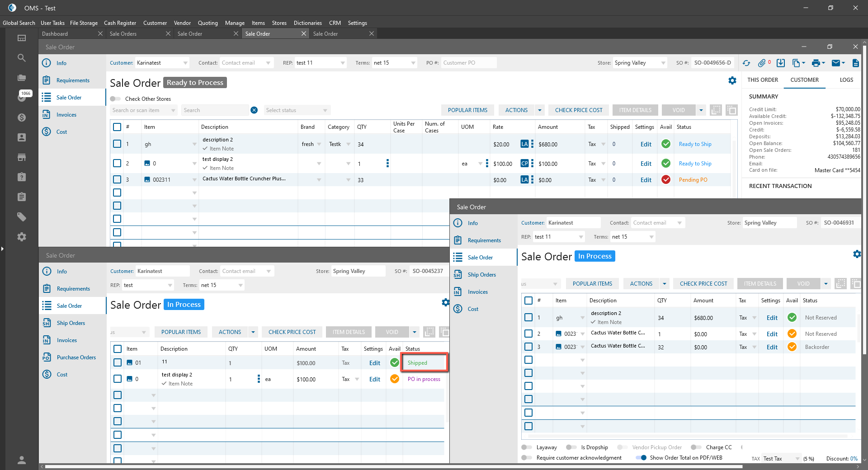Click the blue gear beside Ready to Process

tap(732, 80)
